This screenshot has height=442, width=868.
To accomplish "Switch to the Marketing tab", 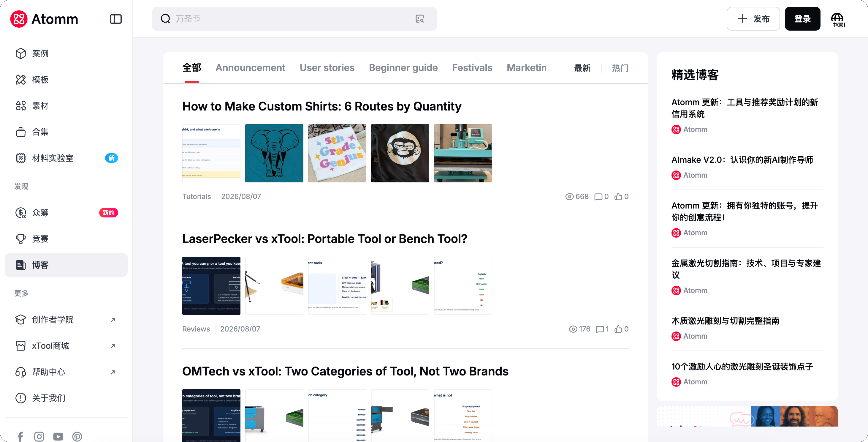I will (526, 68).
